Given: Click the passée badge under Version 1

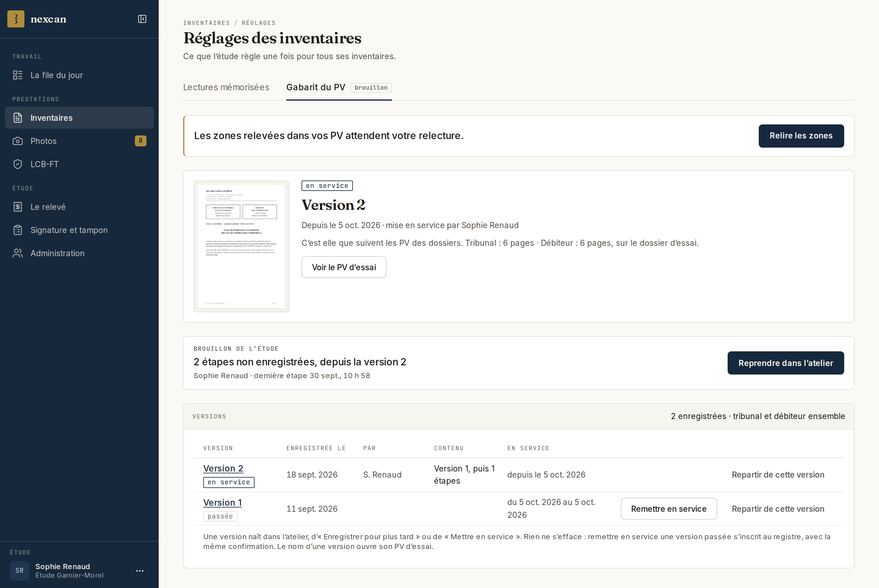Looking at the screenshot, I should coord(220,516).
